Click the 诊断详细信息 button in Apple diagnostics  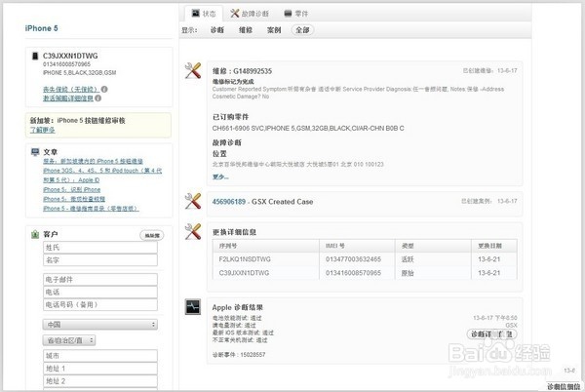click(492, 333)
